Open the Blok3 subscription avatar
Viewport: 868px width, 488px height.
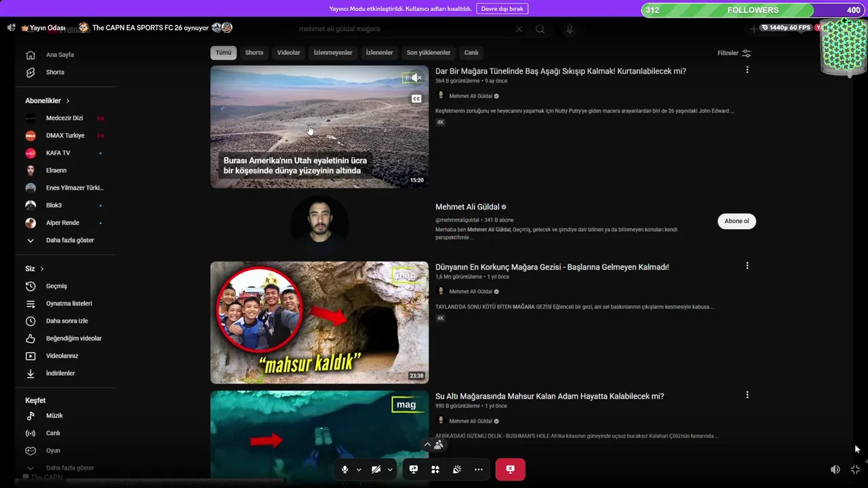[31, 205]
